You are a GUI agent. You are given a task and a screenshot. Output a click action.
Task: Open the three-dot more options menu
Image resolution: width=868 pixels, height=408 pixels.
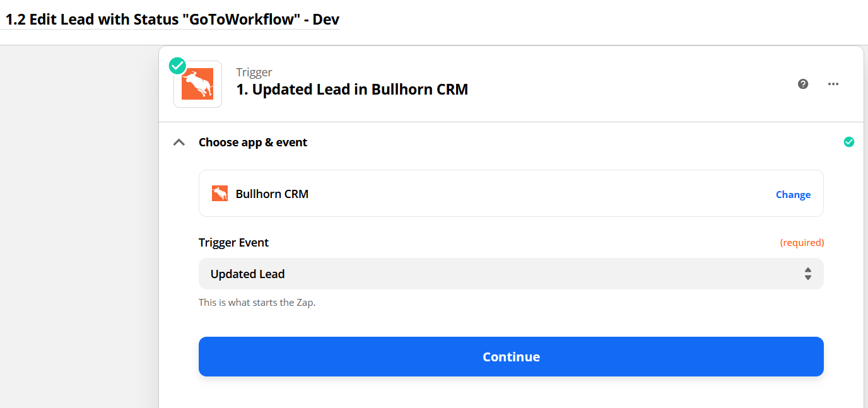833,84
